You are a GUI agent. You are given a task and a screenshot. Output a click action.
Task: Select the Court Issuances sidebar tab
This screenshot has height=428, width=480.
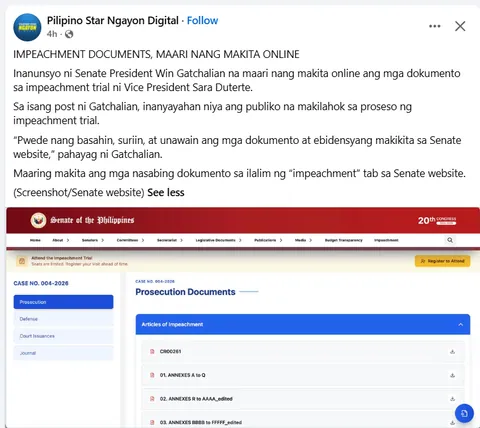[x=63, y=336]
